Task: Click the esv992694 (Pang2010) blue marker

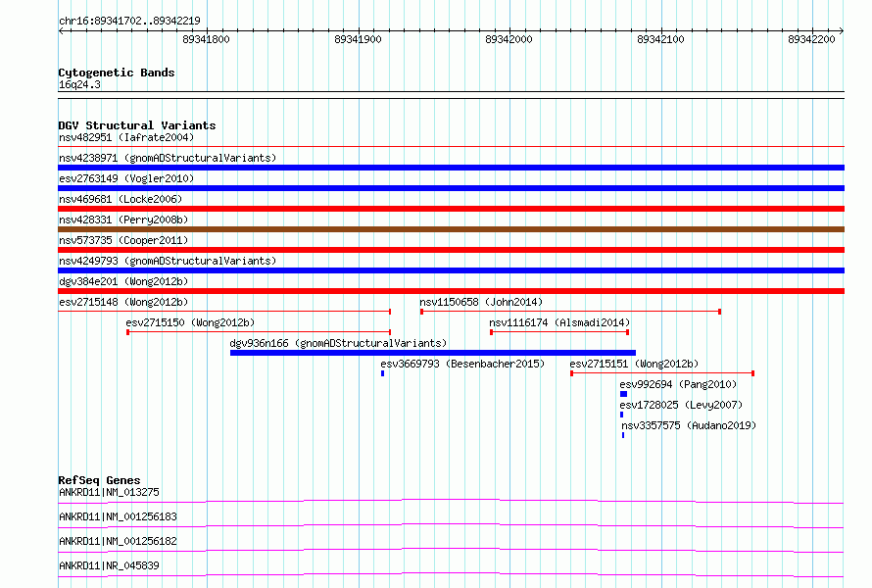Action: point(623,394)
